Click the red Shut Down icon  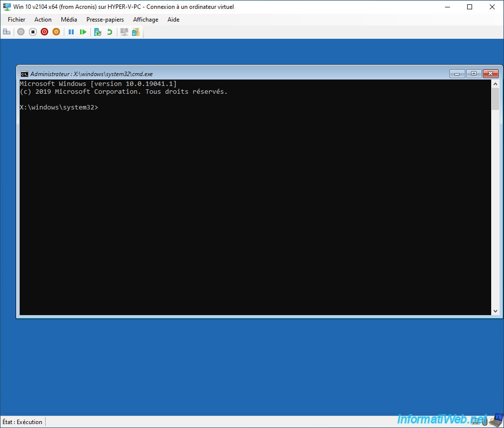44,32
